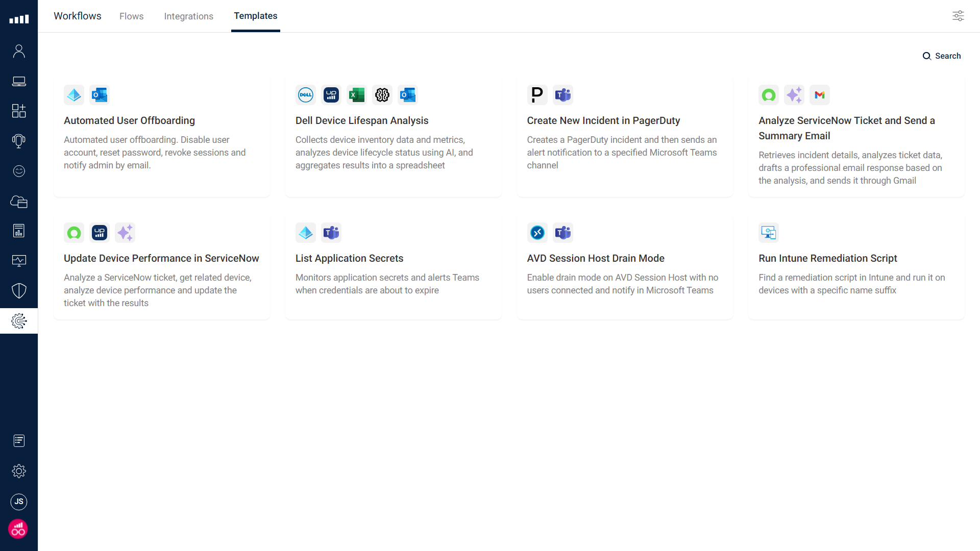The width and height of the screenshot is (980, 551).
Task: Click the laptop devices sidebar icon
Action: coord(19,81)
